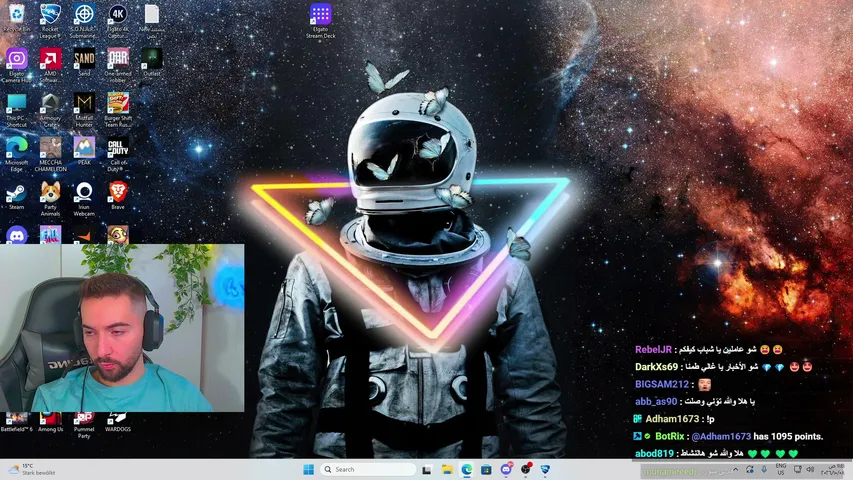
Task: Open the S.O.N.A.R. Submarine shortcut
Action: (84, 21)
